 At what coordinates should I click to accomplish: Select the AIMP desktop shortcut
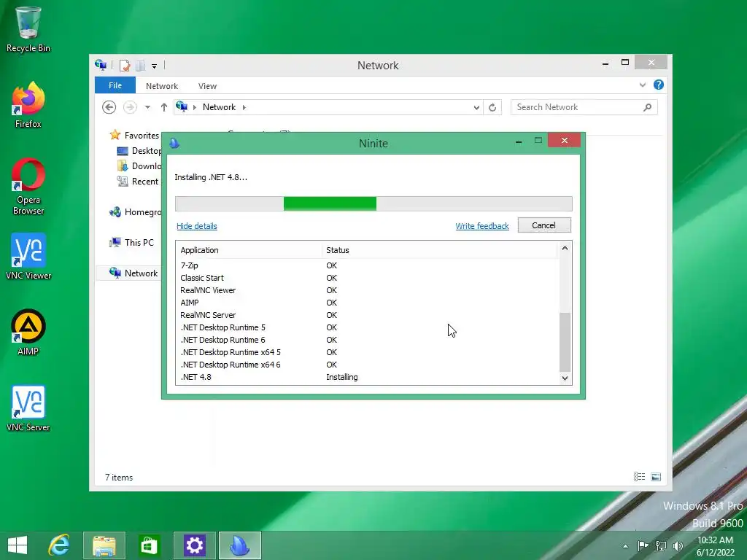pyautogui.click(x=28, y=332)
